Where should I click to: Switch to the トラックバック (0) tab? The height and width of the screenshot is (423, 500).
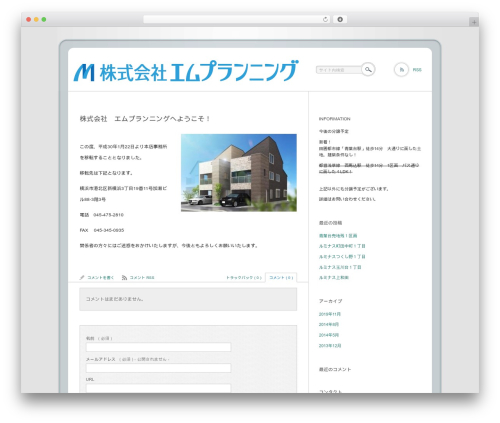tap(244, 277)
